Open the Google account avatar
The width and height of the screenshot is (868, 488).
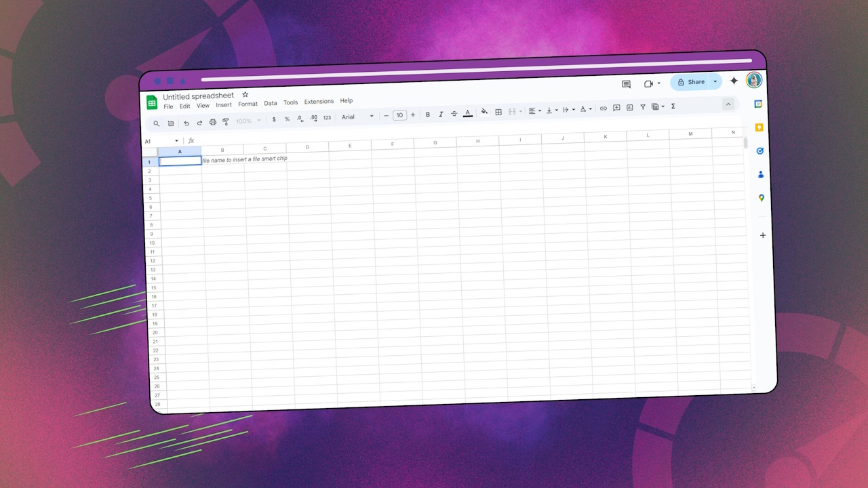[x=754, y=80]
